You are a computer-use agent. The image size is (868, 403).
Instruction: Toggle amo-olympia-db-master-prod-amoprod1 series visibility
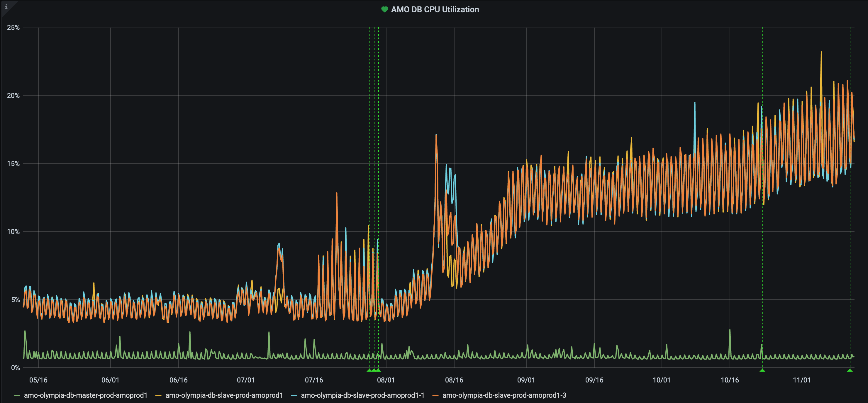pos(86,395)
